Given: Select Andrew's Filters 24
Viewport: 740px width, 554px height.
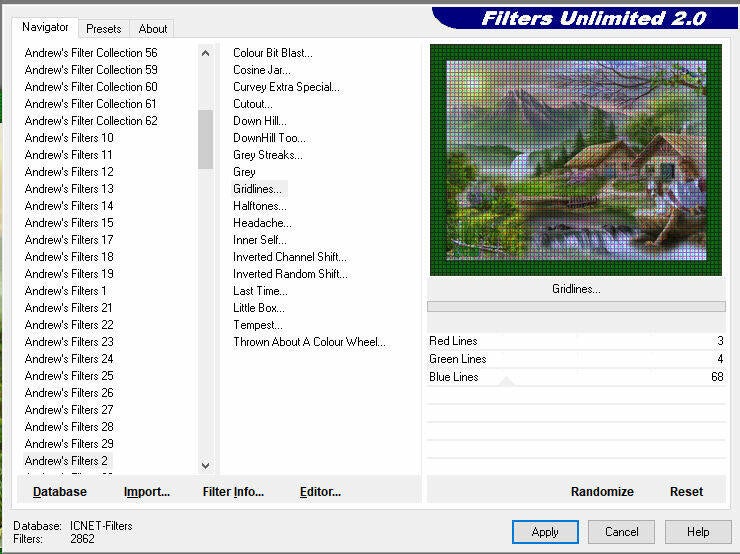Looking at the screenshot, I should (x=69, y=359).
